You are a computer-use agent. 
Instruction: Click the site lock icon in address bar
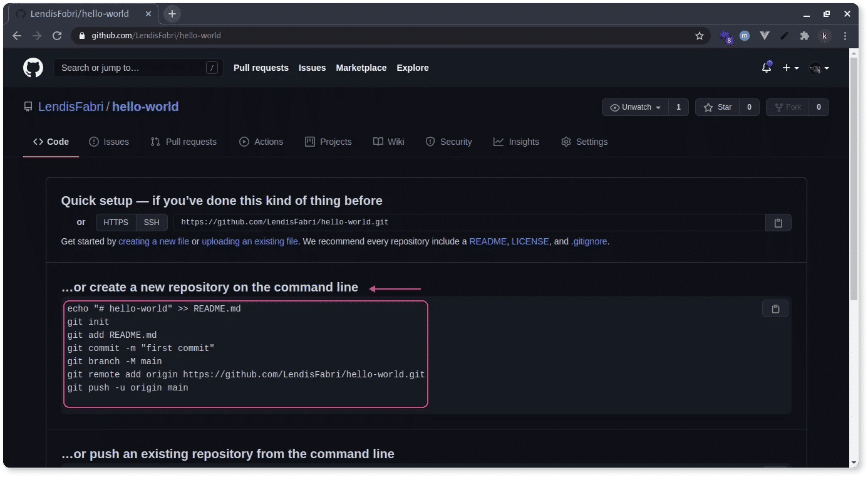tap(81, 36)
